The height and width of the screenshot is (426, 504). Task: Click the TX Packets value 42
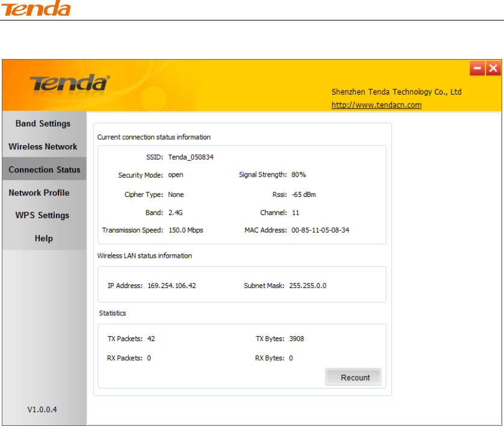pyautogui.click(x=151, y=339)
